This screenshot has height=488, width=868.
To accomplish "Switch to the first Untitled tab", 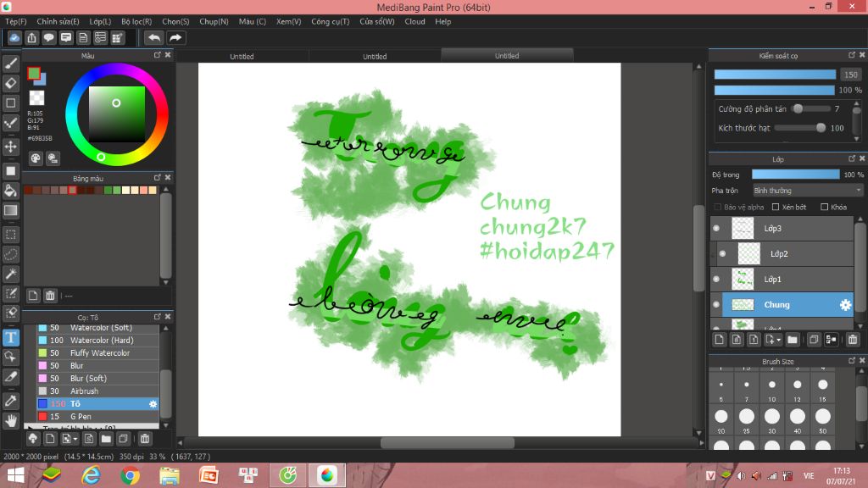I will 242,56.
